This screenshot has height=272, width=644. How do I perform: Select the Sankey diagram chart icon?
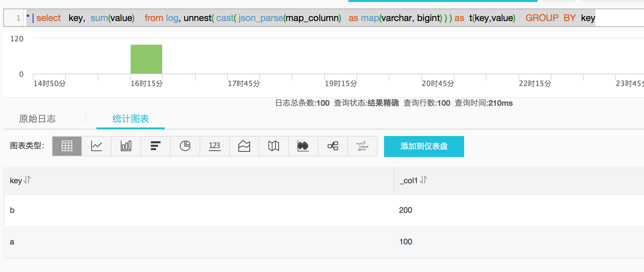pos(333,146)
